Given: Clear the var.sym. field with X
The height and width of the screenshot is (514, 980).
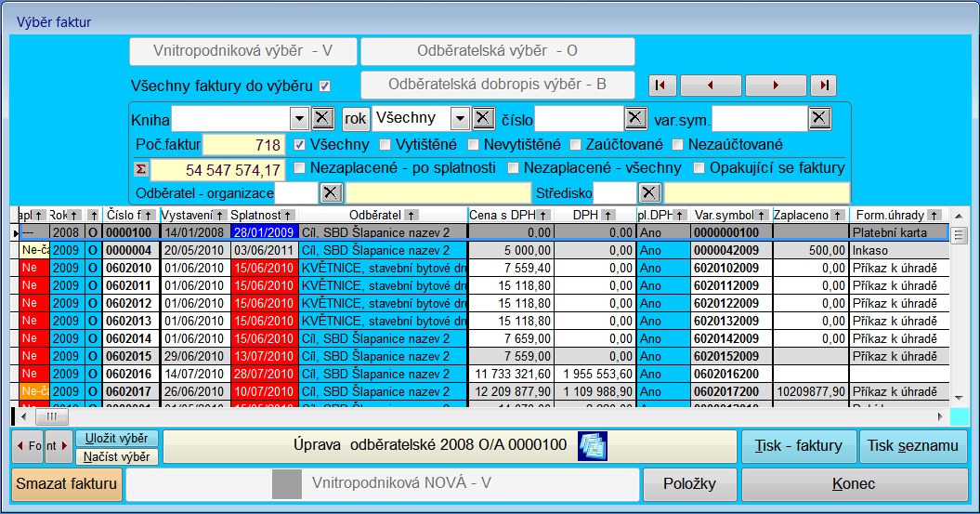Looking at the screenshot, I should tap(818, 118).
